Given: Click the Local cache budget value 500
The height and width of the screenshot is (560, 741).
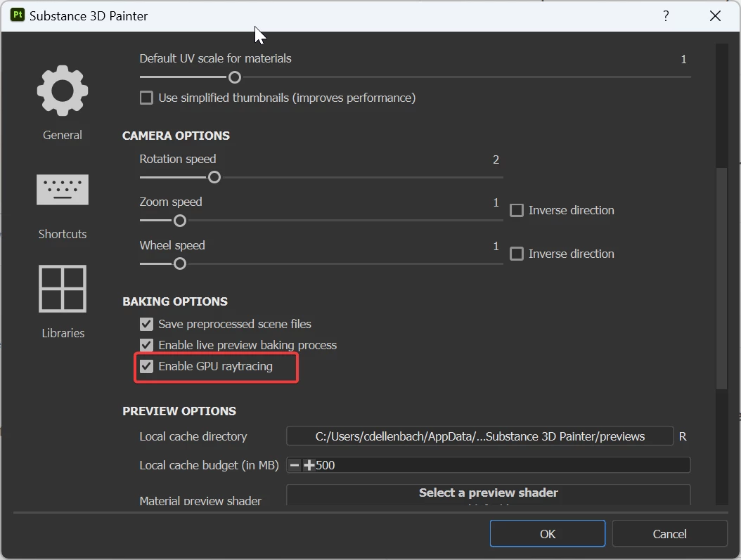Looking at the screenshot, I should (325, 465).
